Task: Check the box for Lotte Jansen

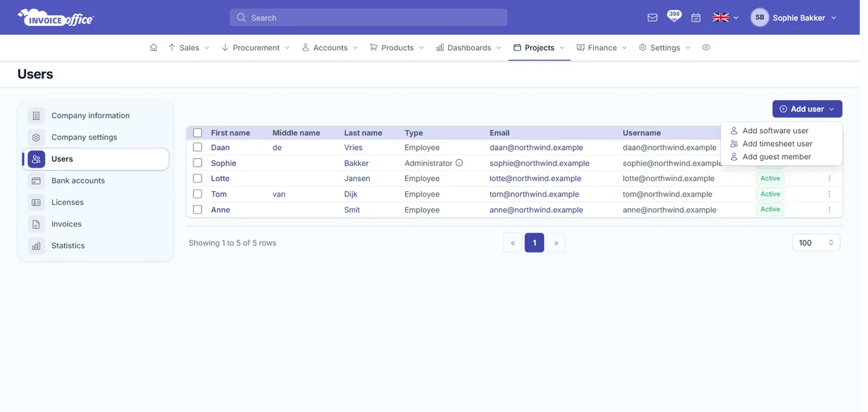Action: (197, 178)
